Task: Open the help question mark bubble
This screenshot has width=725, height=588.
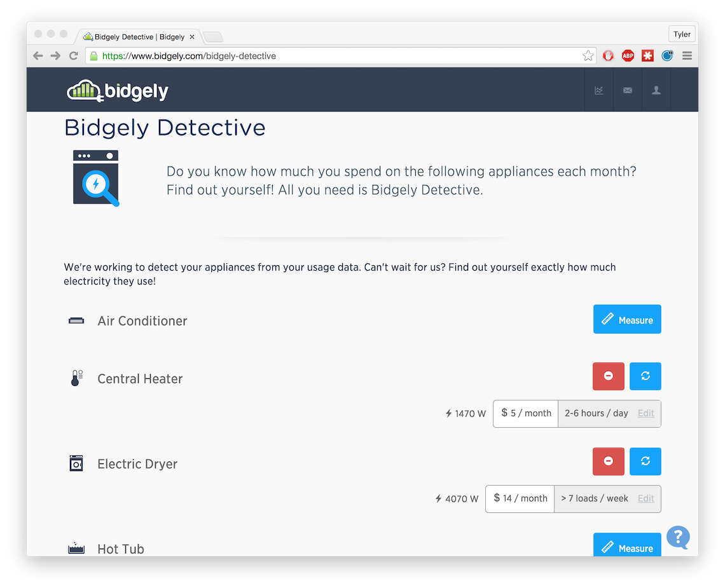Action: point(679,538)
